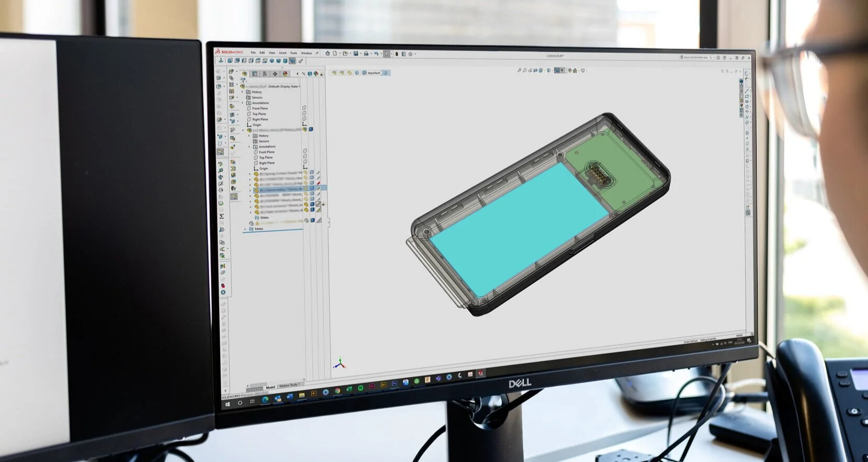Open Google Chrome from the taskbar
Viewport: 868px width, 462px height.
(337, 391)
